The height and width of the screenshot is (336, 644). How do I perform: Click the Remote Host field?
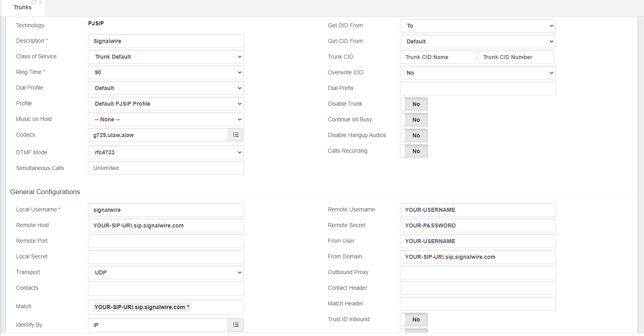pyautogui.click(x=166, y=225)
